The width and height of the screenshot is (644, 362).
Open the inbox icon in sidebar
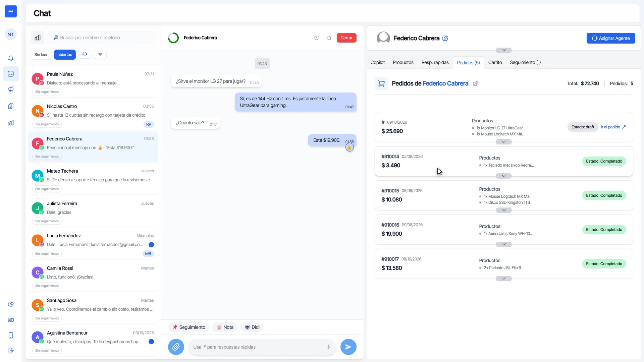(x=11, y=74)
